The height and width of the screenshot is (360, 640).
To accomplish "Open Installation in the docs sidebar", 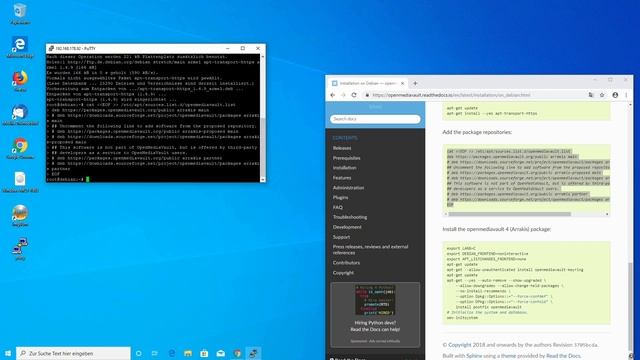I will click(344, 168).
